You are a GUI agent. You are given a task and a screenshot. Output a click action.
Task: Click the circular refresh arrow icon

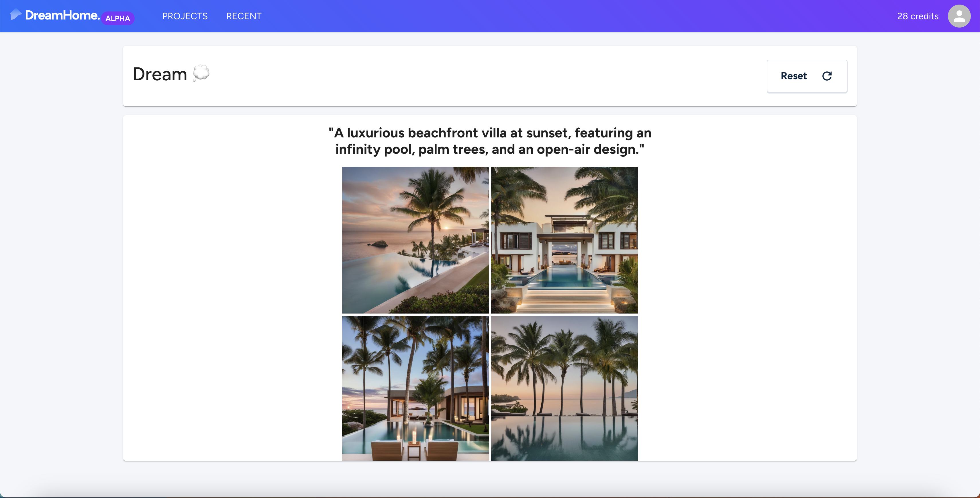point(827,76)
